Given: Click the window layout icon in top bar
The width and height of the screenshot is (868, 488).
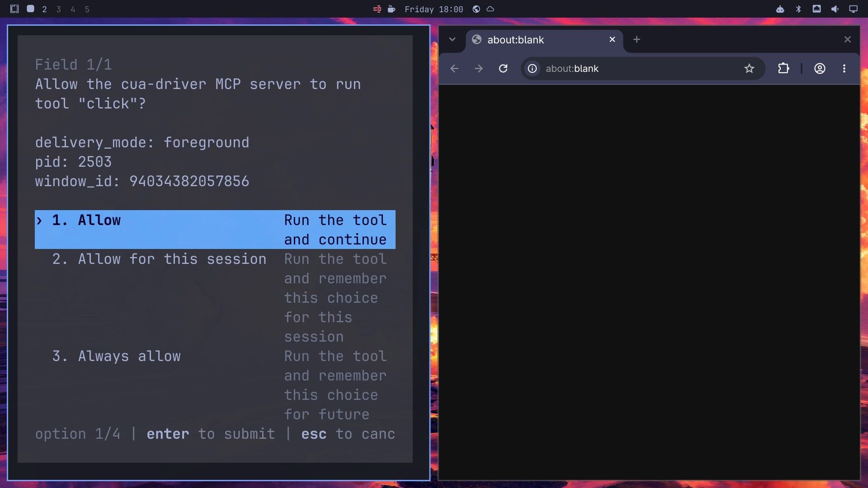Looking at the screenshot, I should [x=14, y=9].
